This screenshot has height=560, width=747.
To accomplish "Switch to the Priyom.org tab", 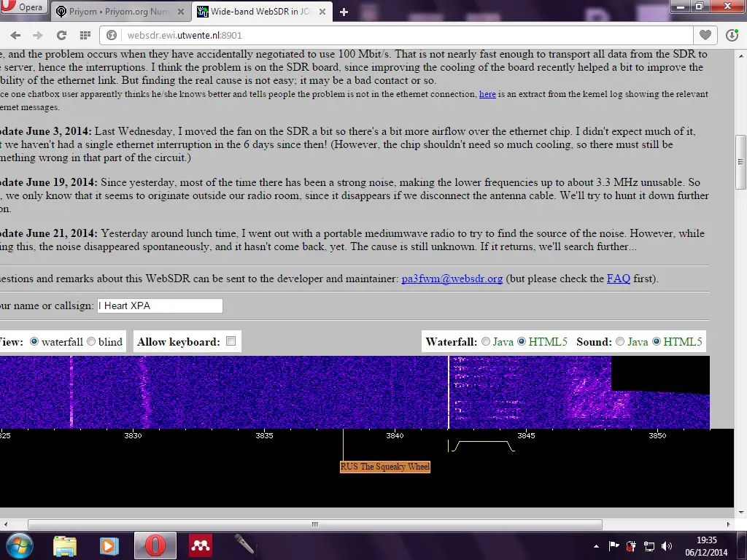I will pos(120,12).
